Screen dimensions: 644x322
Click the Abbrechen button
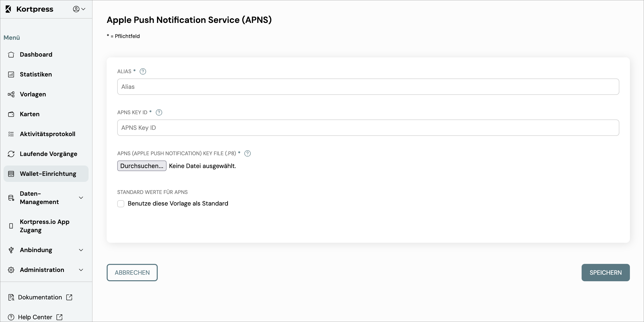(132, 272)
